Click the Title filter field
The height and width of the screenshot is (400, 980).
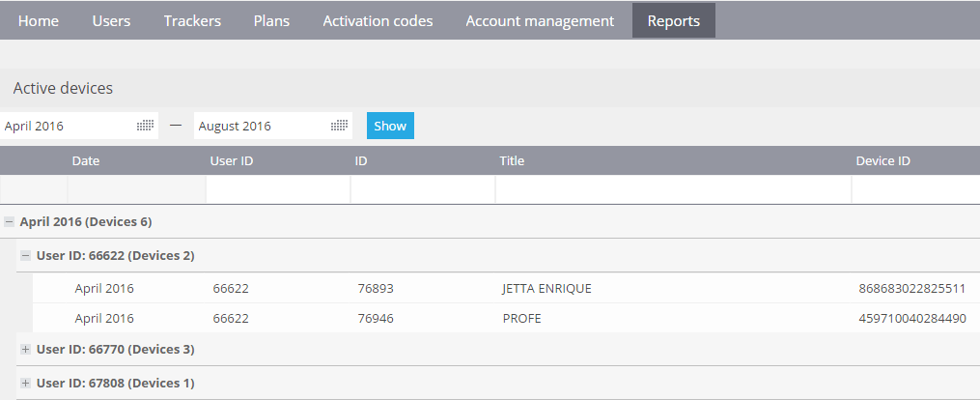(x=674, y=189)
